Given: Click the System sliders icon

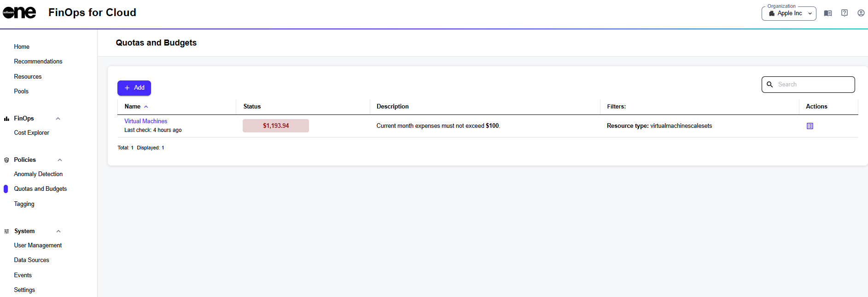Looking at the screenshot, I should (6, 231).
